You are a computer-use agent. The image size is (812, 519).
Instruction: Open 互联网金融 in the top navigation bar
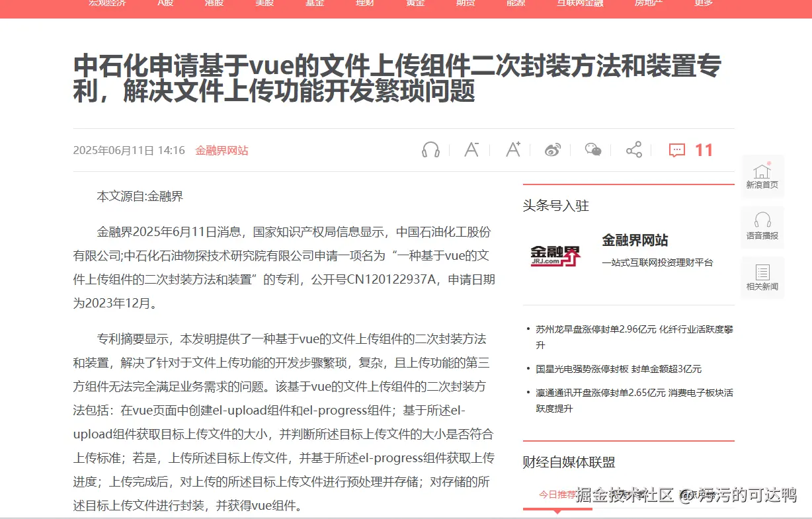click(580, 3)
